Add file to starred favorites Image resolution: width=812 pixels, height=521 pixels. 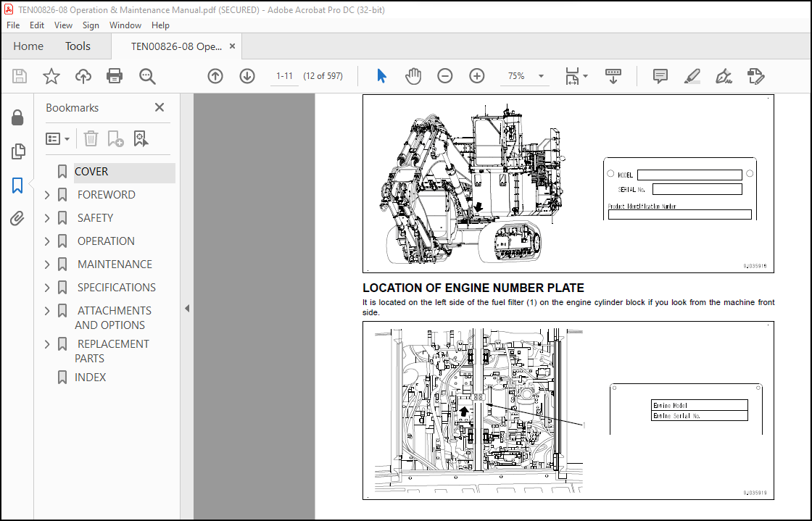[x=51, y=77]
